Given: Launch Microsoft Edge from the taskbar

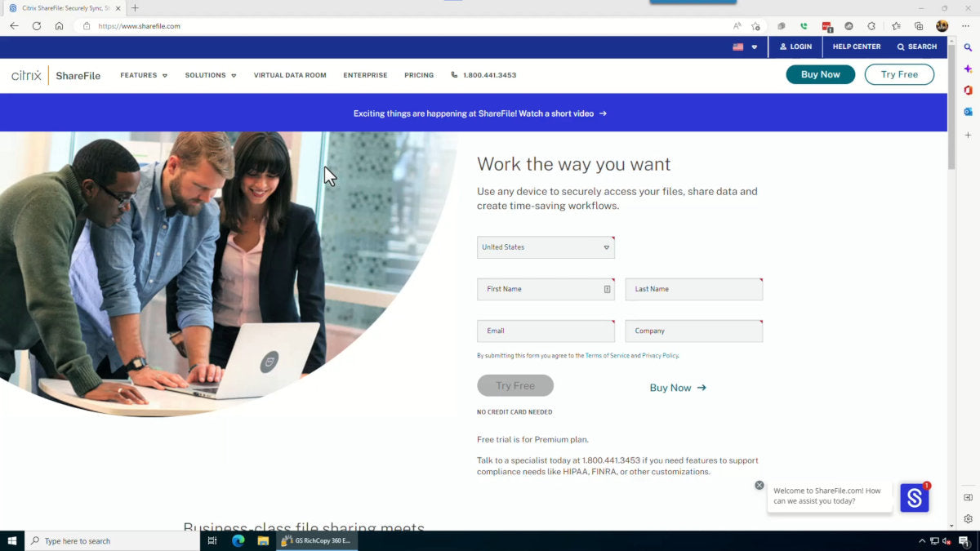Looking at the screenshot, I should pos(238,540).
